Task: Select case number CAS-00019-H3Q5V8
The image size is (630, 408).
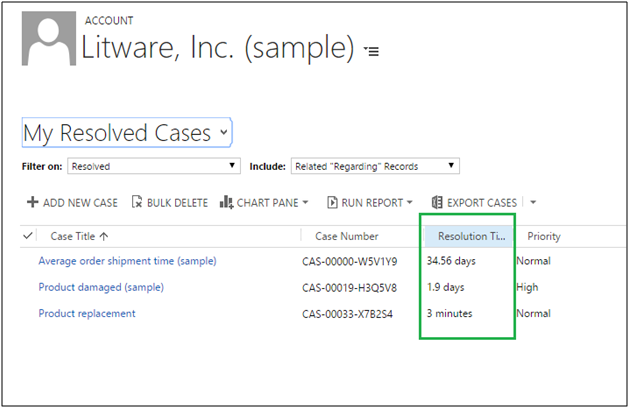Action: pyautogui.click(x=350, y=288)
